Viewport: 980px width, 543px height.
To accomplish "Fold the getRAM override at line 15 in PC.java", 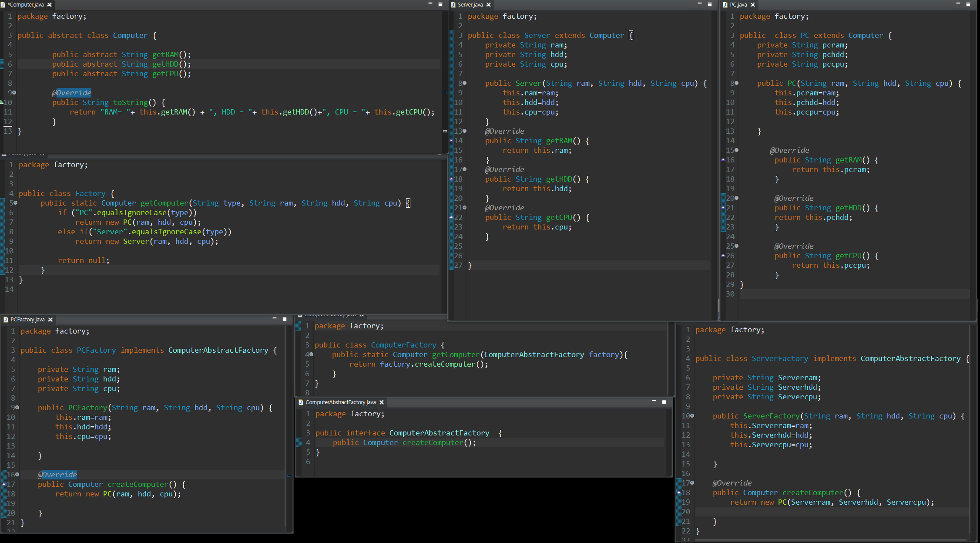I will coord(736,150).
